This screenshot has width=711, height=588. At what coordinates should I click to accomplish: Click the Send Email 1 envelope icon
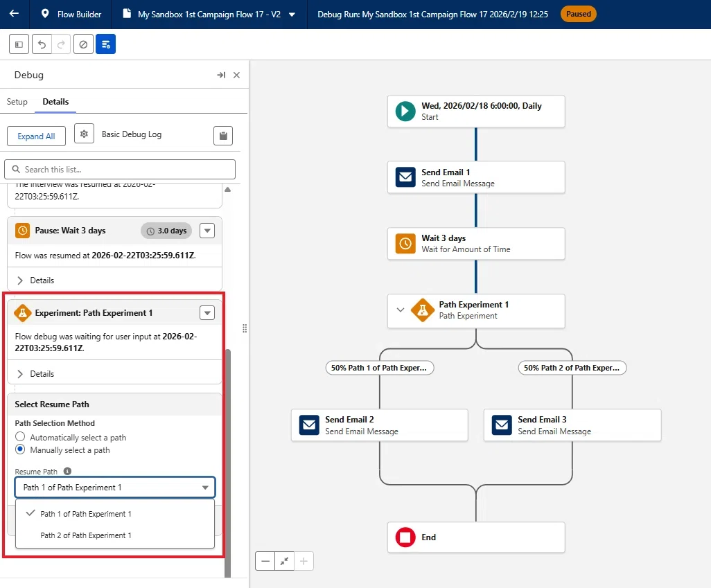(405, 177)
